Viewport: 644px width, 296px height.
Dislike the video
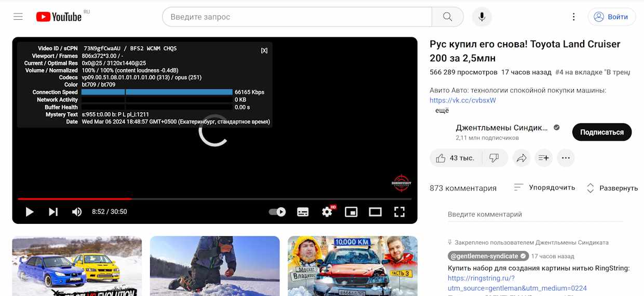[495, 158]
